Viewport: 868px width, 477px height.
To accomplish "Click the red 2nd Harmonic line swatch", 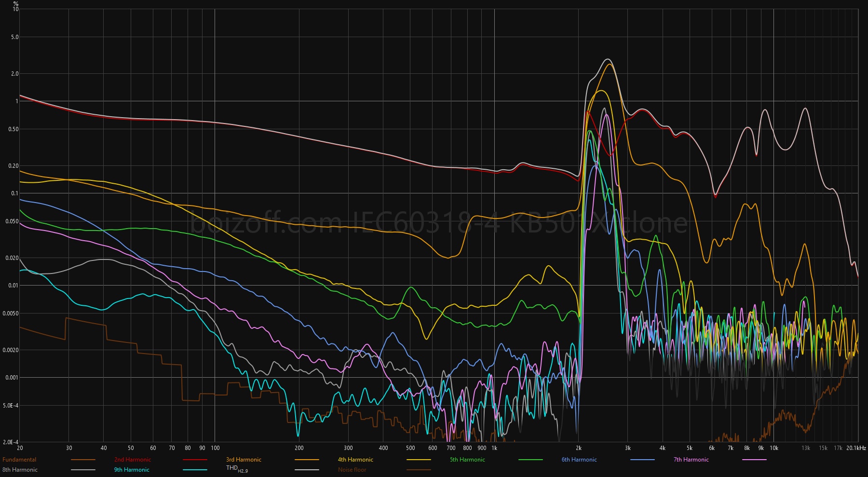I will coord(195,460).
